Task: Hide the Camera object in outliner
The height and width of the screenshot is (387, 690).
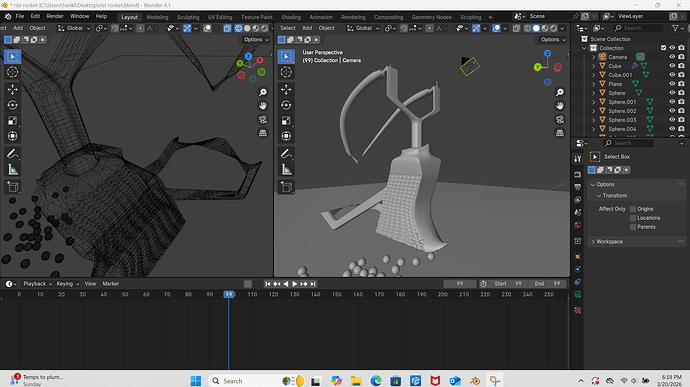Action: point(672,57)
